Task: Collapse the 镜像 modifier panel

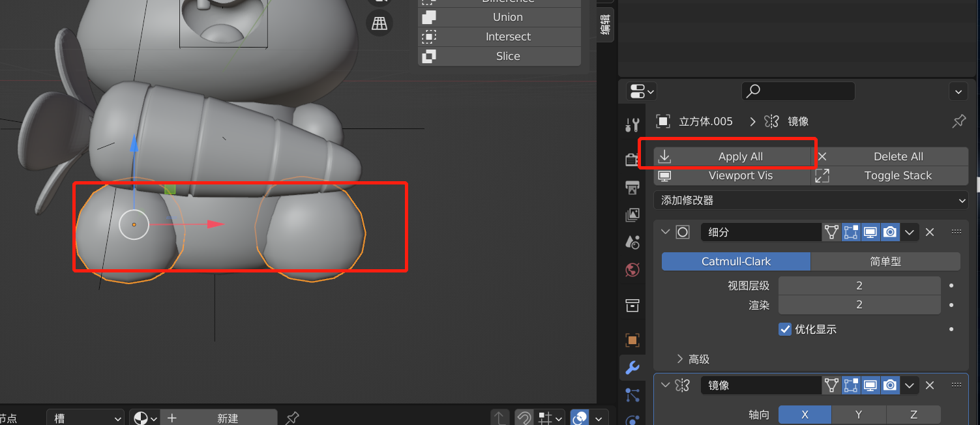Action: point(665,385)
